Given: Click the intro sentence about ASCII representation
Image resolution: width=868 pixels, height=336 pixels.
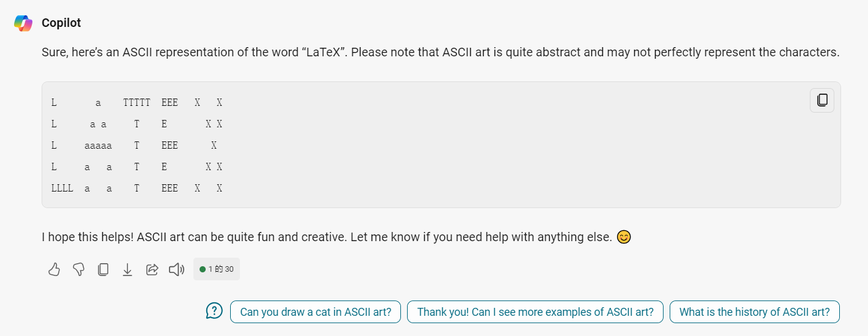Looking at the screenshot, I should 440,52.
